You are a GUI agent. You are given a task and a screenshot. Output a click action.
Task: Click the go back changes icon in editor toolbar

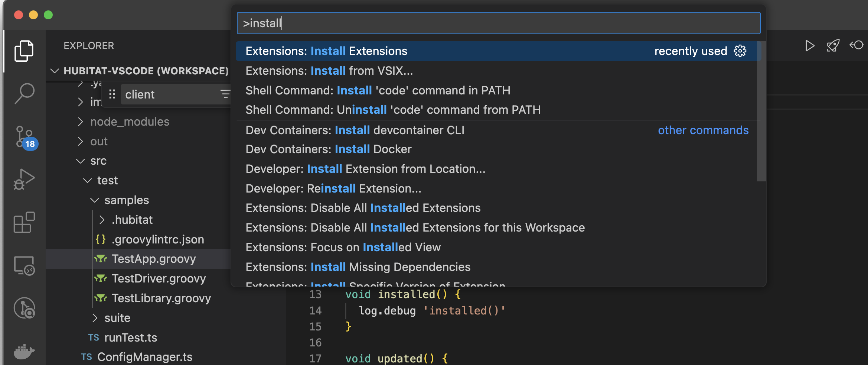[x=856, y=45]
